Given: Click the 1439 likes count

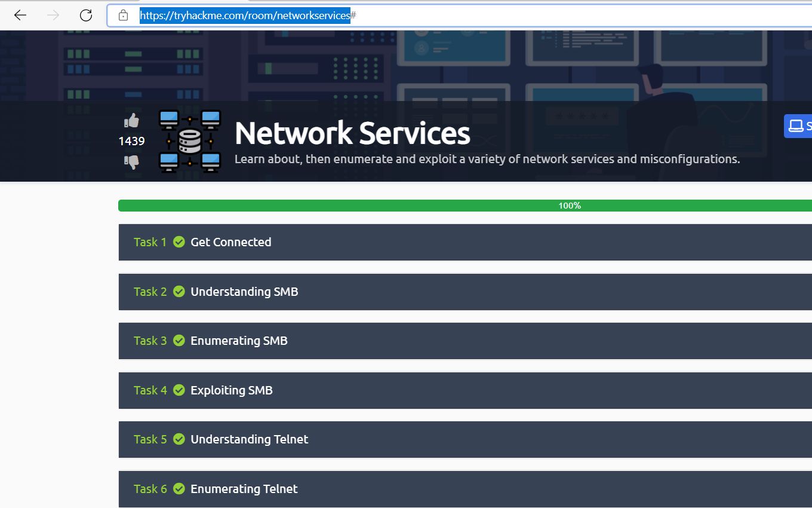Looking at the screenshot, I should click(131, 141).
